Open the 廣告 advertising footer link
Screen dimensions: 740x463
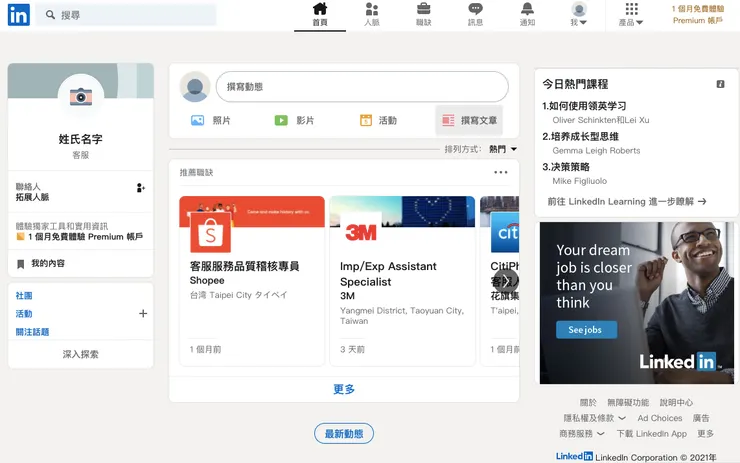701,418
